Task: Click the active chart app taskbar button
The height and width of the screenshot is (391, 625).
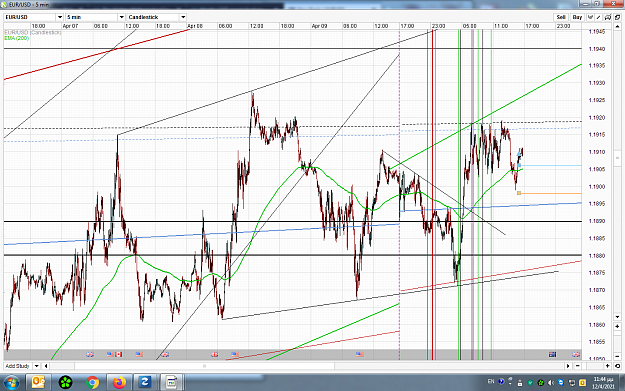Action: 171,383
